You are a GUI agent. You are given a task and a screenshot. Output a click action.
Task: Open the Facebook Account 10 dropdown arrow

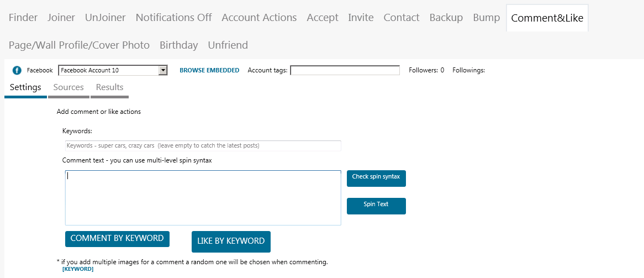click(x=163, y=70)
